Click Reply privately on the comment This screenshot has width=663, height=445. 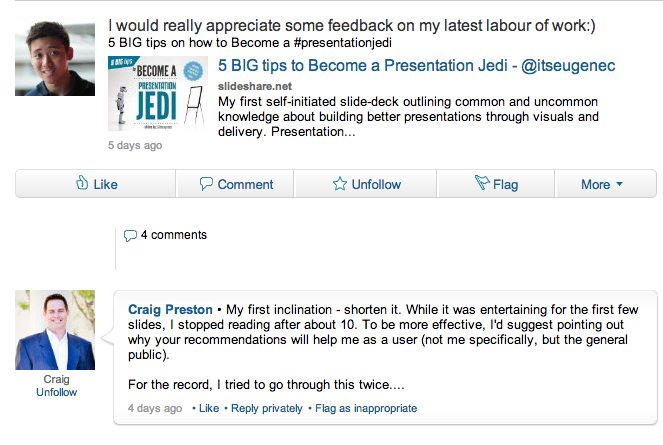pos(265,408)
